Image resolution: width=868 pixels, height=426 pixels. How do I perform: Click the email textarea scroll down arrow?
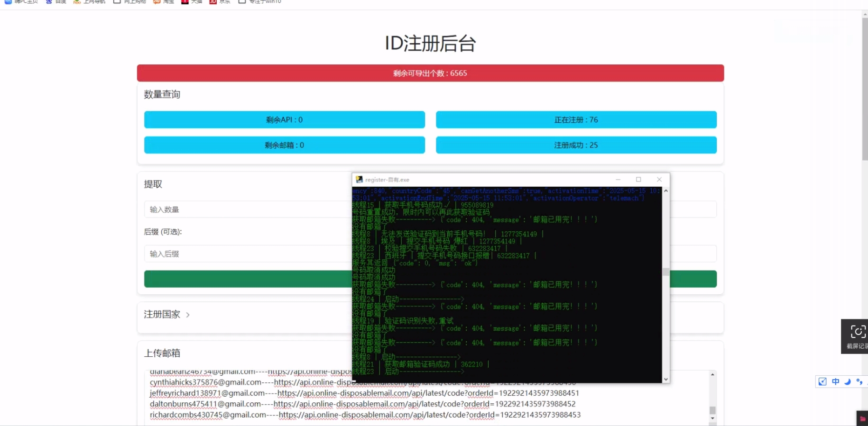[x=712, y=418]
